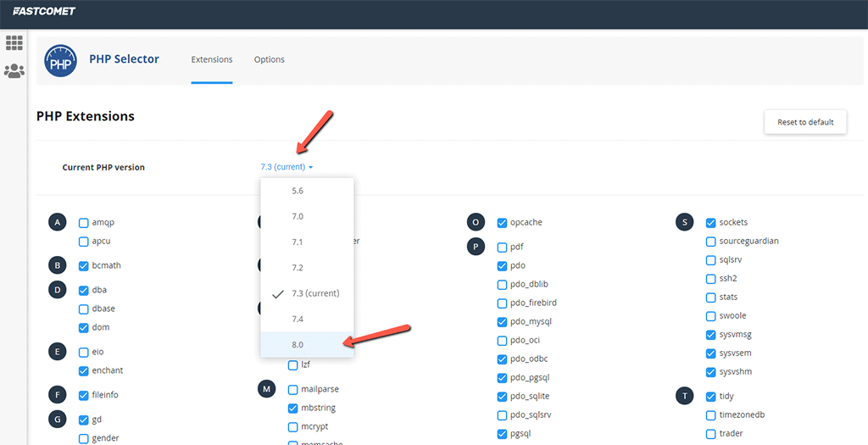
Task: Check the dbase extension
Action: [x=84, y=309]
